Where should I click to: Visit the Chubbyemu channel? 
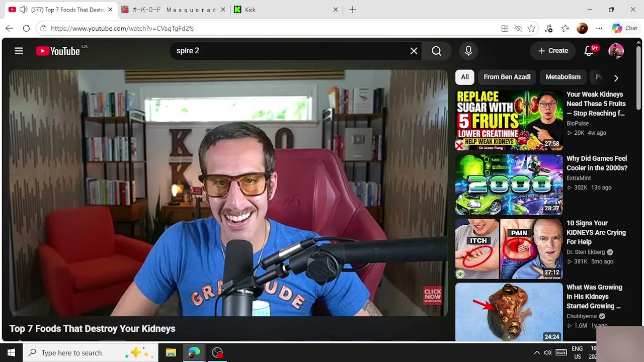tap(582, 316)
